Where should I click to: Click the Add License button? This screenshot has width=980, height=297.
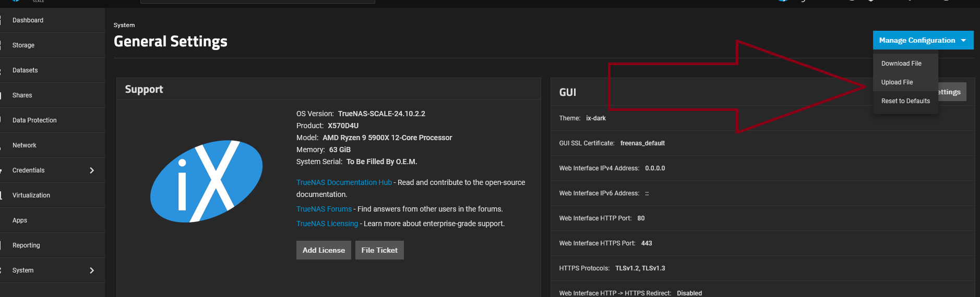pos(324,250)
